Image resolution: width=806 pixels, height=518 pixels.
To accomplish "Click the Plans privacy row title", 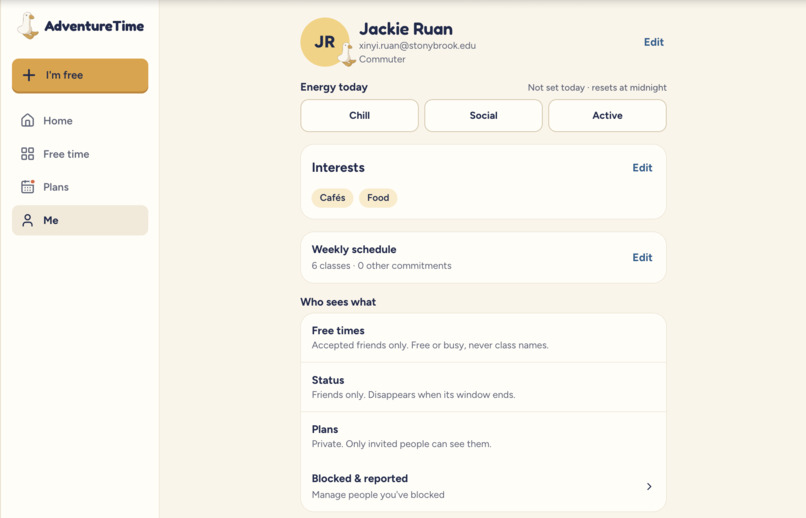I will (325, 429).
